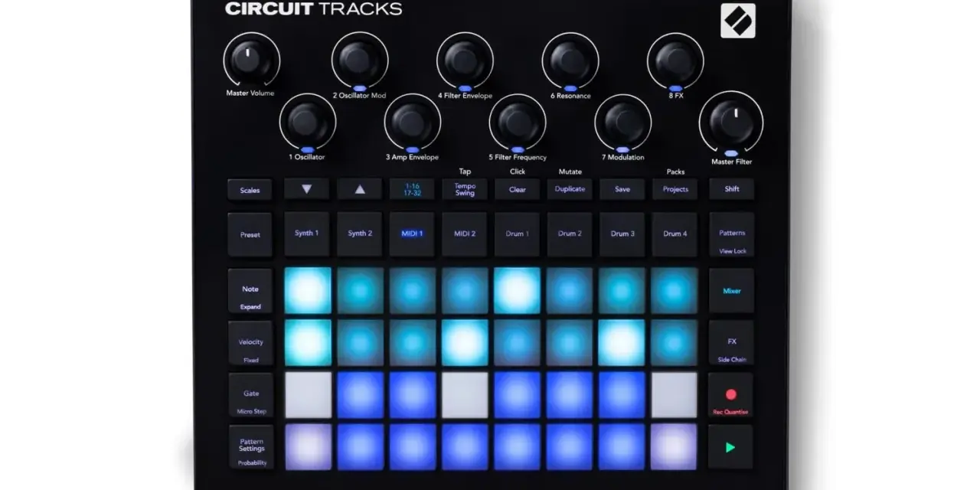980x490 pixels.
Task: Select the Drum 2 track
Action: click(570, 234)
